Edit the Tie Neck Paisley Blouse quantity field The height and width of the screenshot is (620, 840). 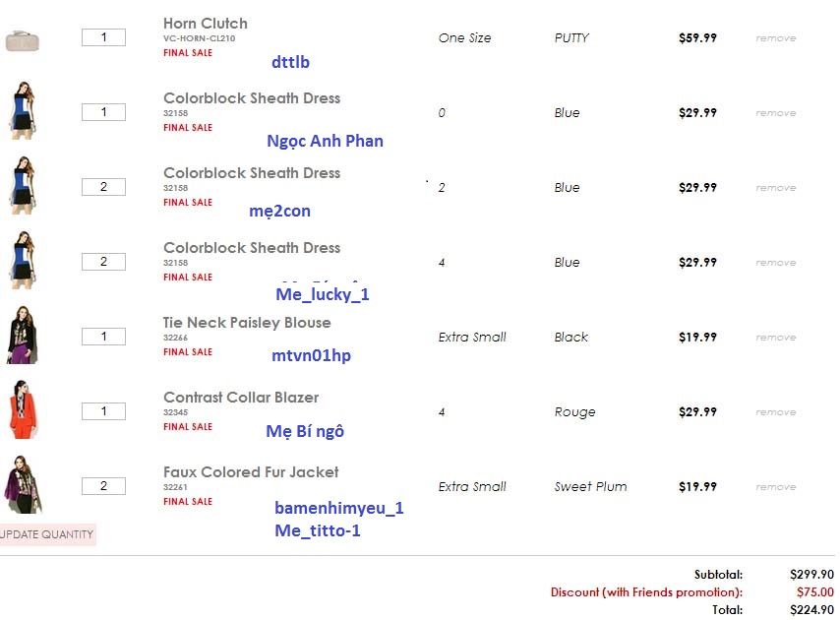coord(103,337)
